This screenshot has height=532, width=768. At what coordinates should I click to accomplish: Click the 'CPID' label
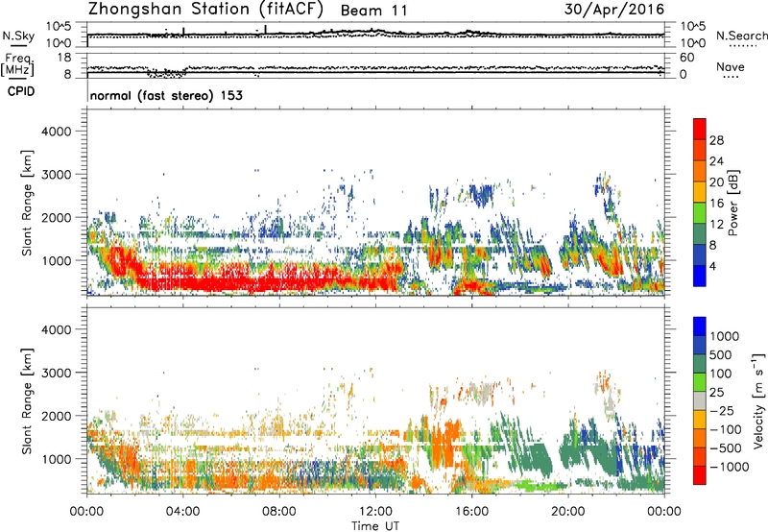pos(21,91)
